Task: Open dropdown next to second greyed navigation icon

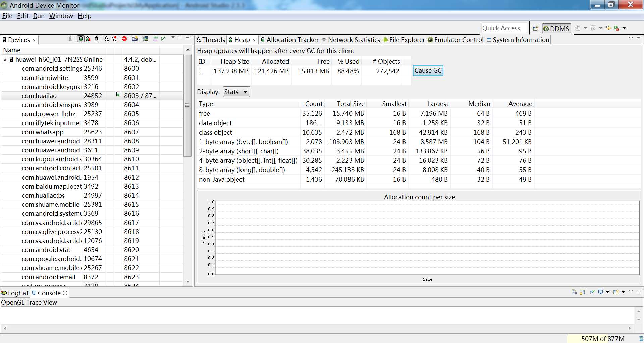Action: point(601,28)
